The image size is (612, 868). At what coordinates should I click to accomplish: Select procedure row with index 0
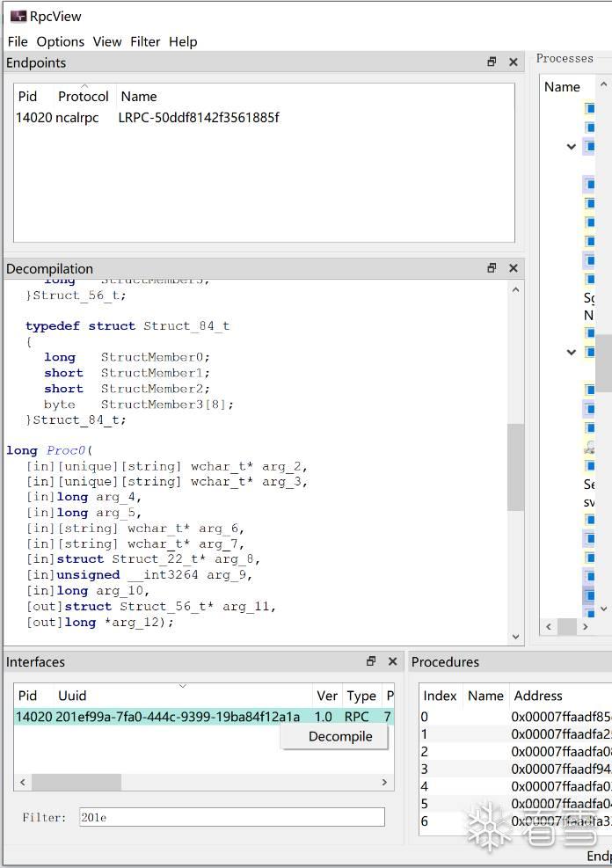(515, 717)
